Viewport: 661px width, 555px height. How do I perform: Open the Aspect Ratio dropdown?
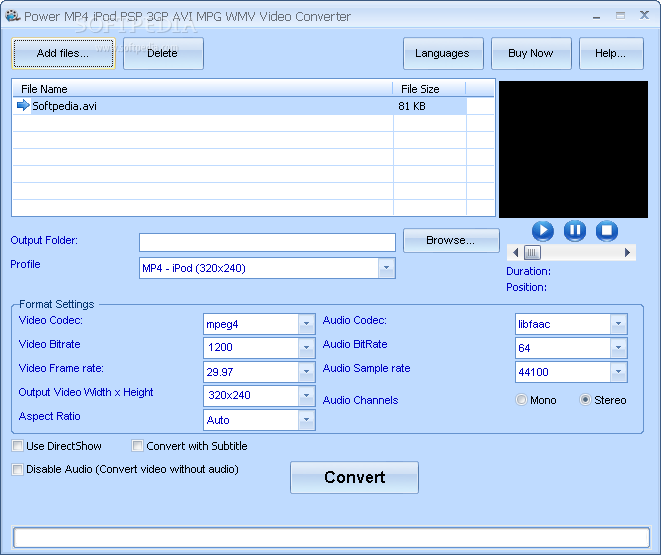tap(306, 420)
